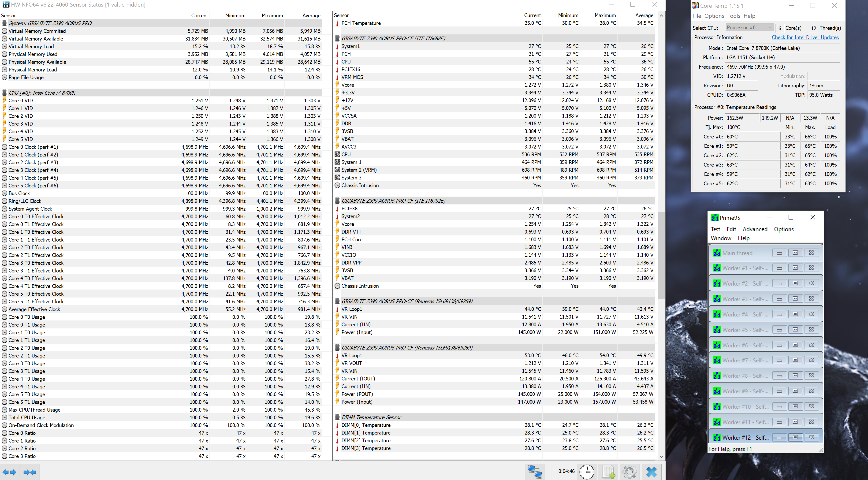Open Core Temp File menu
The height and width of the screenshot is (480, 868).
pos(697,16)
